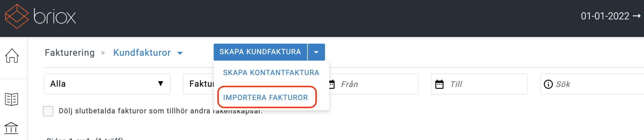Click into the Från date field
Viewport: 644px width, 140px height.
(374, 84)
